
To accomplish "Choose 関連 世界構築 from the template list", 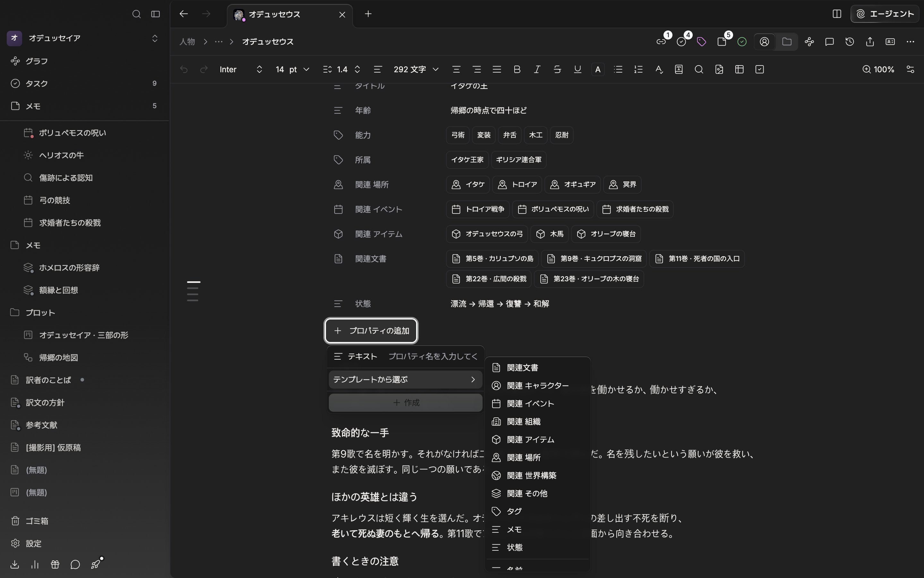I will point(538,476).
